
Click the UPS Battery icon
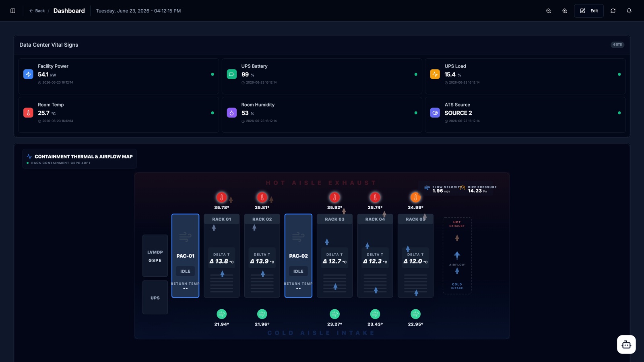232,74
